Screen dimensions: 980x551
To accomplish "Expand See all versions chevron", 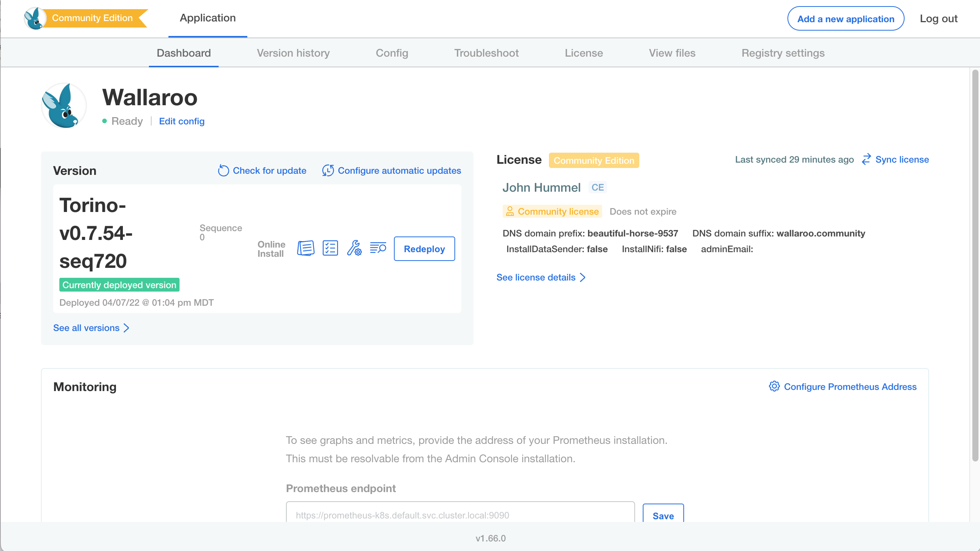I will tap(127, 328).
